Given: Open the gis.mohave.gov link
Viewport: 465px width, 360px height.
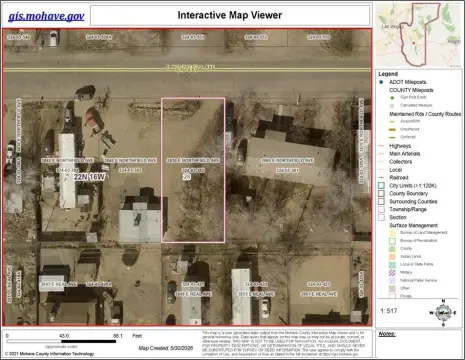Looking at the screenshot, I should tap(46, 16).
